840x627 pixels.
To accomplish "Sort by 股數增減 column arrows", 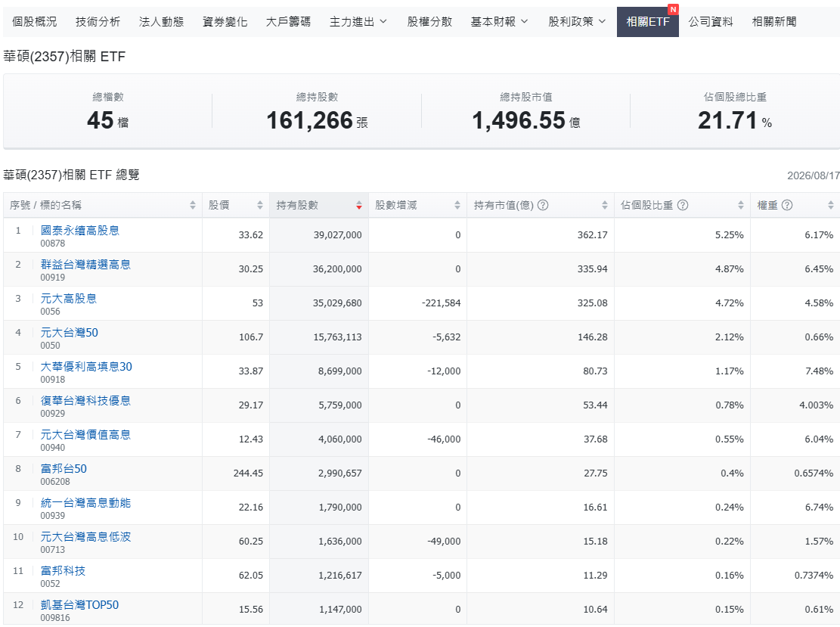I will 457,205.
